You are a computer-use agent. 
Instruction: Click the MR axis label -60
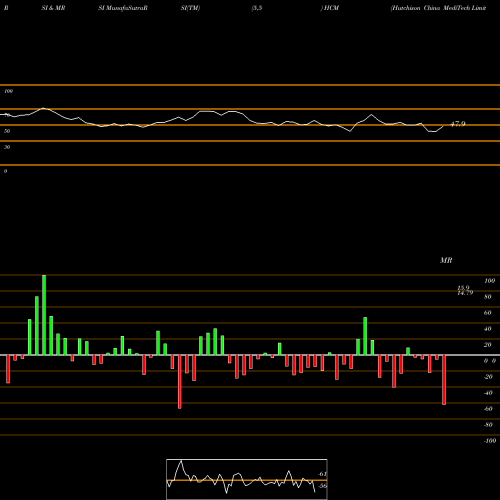[x=488, y=409]
